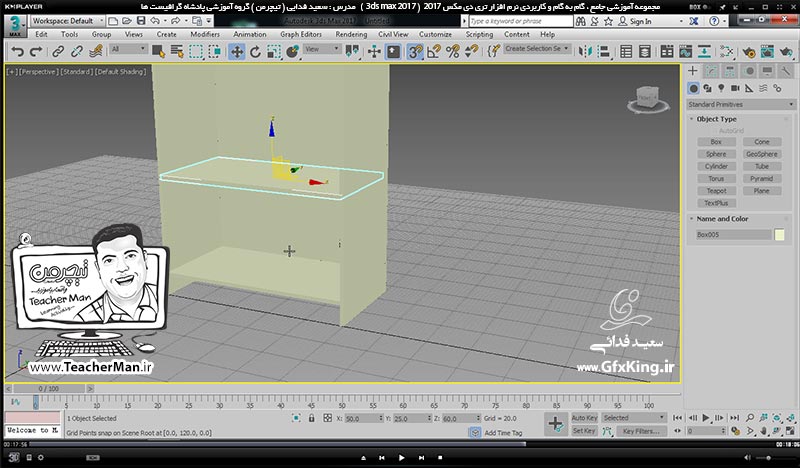This screenshot has width=800, height=468.
Task: Open the 'Selected' key filter dropdown
Action: (x=634, y=417)
